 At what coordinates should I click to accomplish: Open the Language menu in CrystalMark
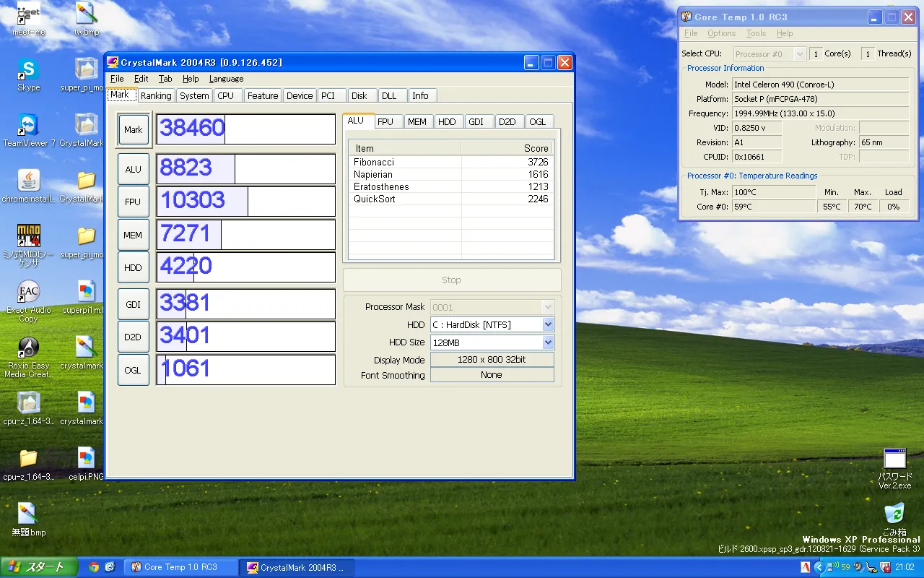click(226, 79)
